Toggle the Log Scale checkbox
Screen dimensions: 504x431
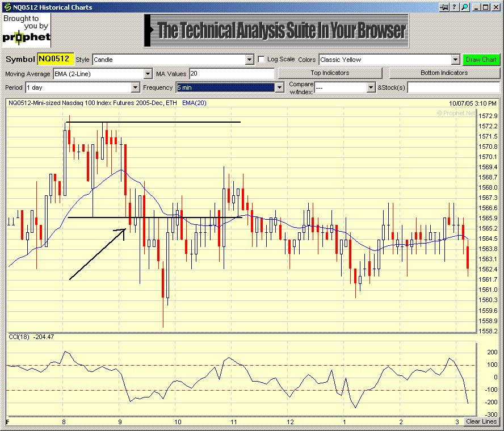(x=262, y=60)
